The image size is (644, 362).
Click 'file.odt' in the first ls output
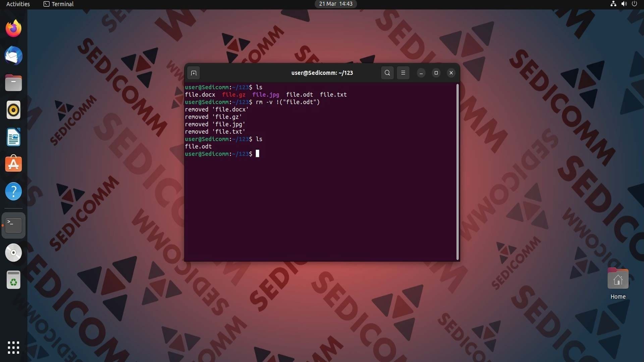300,95
